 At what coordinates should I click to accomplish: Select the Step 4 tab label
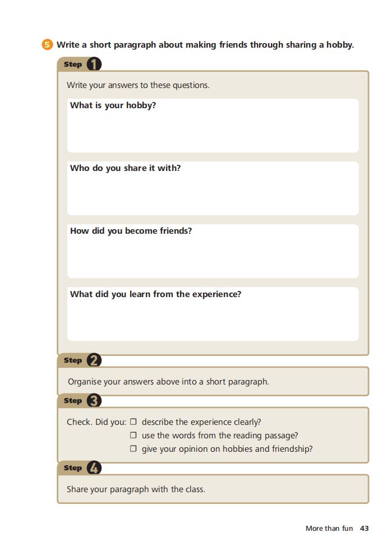pyautogui.click(x=73, y=467)
